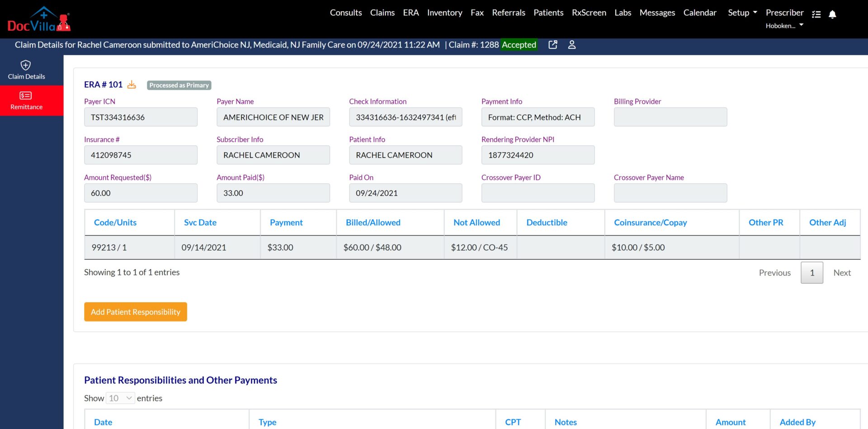Click the Next pagination link

pos(842,273)
